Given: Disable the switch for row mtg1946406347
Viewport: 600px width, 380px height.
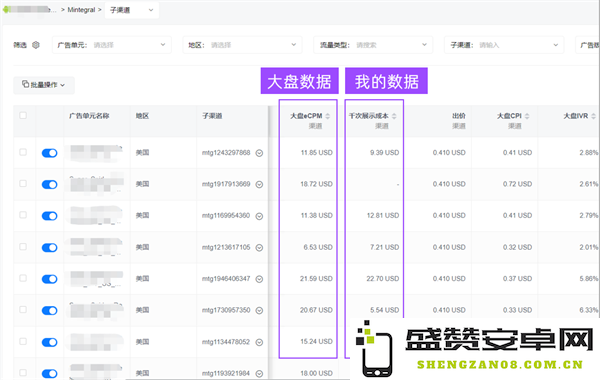Looking at the screenshot, I should click(49, 279).
